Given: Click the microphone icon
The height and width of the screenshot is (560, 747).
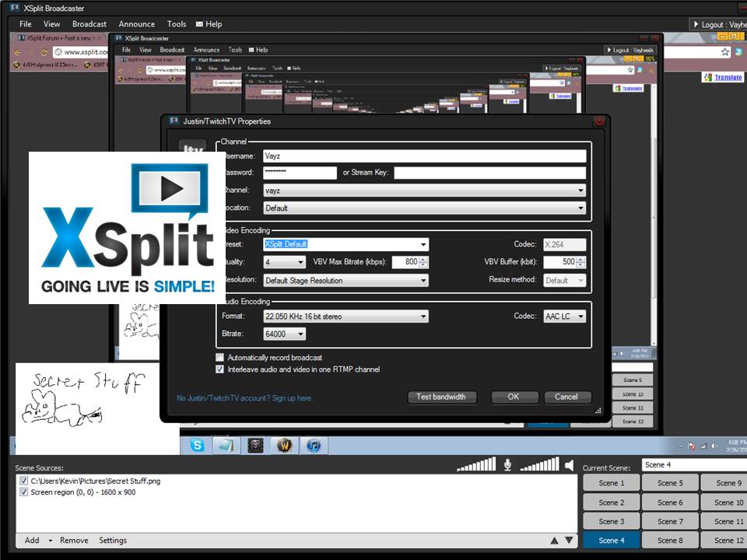Looking at the screenshot, I should (508, 465).
